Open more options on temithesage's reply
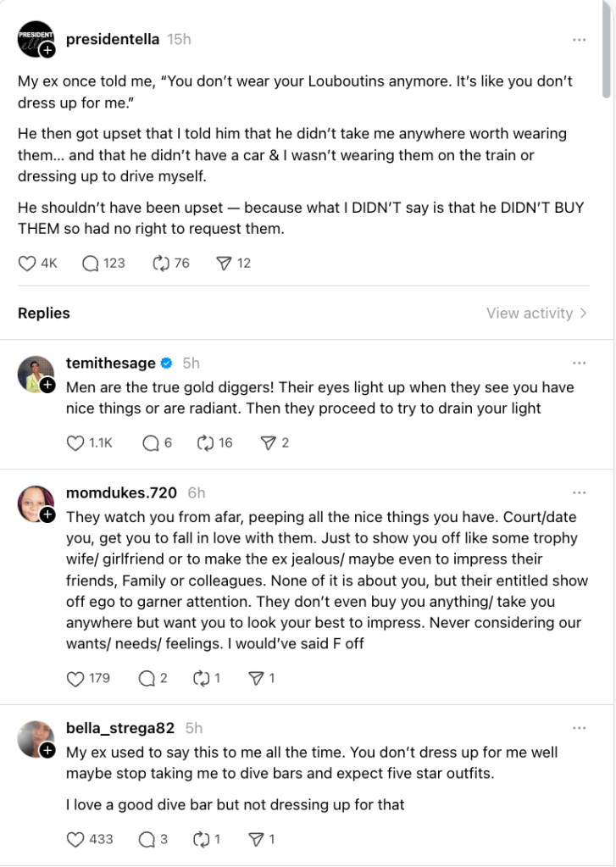The image size is (616, 867). click(x=580, y=364)
